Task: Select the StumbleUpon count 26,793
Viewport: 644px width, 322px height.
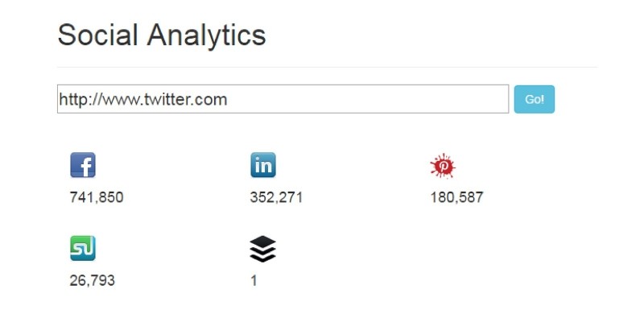Action: (x=93, y=281)
